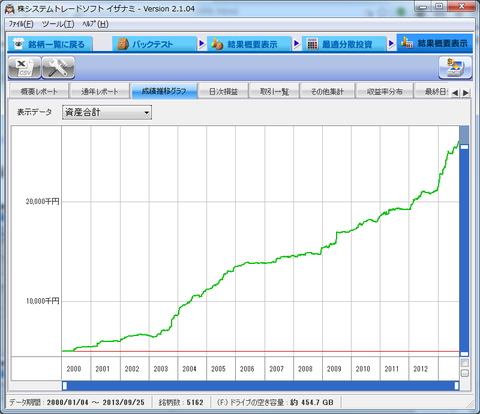Open the wrench settings tool icon
The height and width of the screenshot is (414, 480).
[58, 68]
